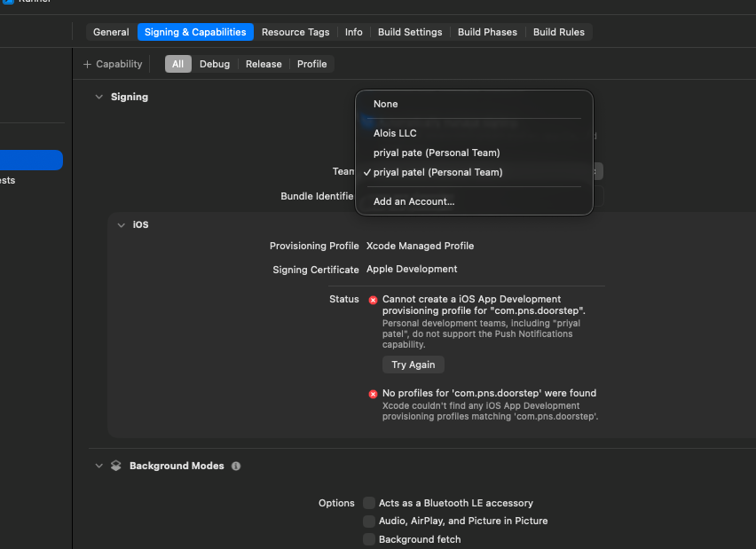The image size is (756, 549).
Task: Enable Acts as a Bluetooth LE accessory
Action: click(x=369, y=503)
